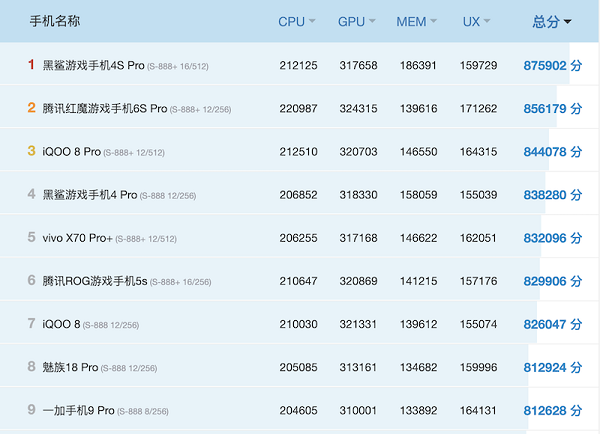Click total score 832096 分
This screenshot has width=600, height=434.
tap(553, 238)
